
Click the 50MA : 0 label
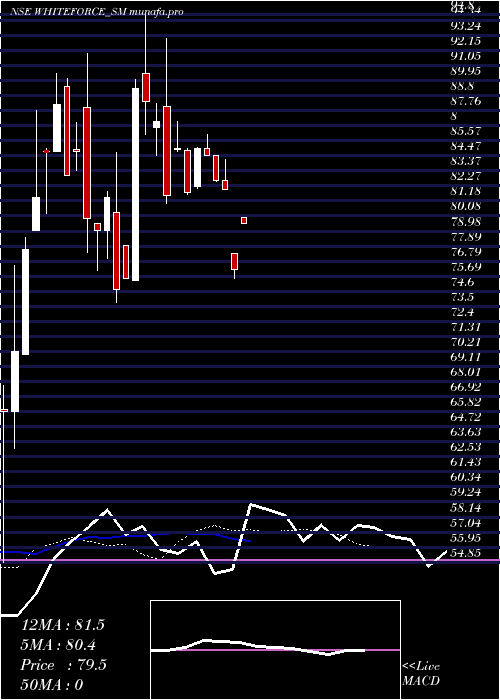pos(52,685)
